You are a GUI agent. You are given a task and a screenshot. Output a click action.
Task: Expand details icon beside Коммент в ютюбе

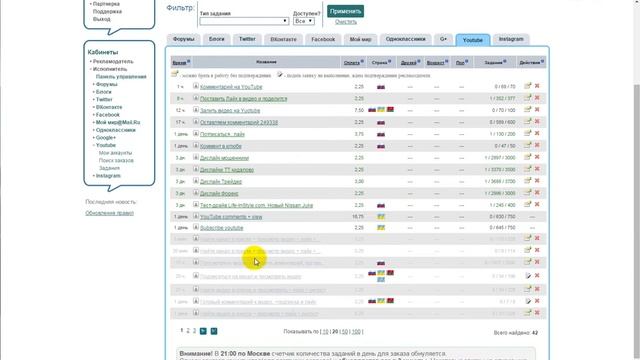tap(196, 145)
